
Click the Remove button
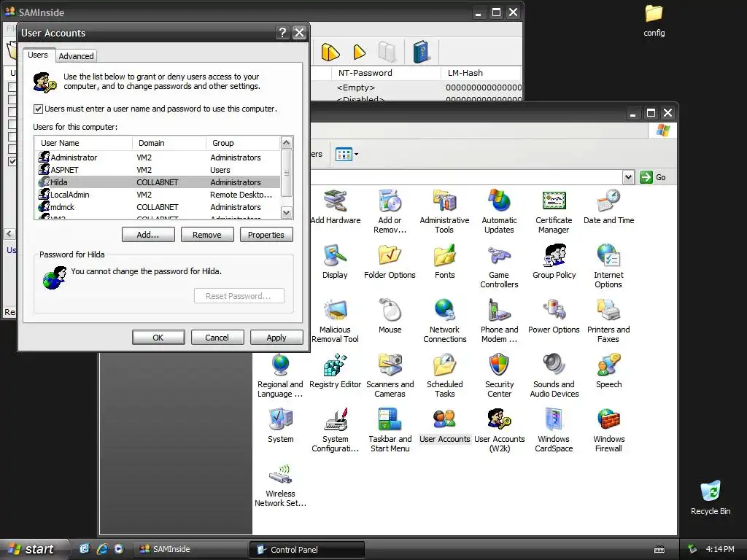pyautogui.click(x=206, y=235)
